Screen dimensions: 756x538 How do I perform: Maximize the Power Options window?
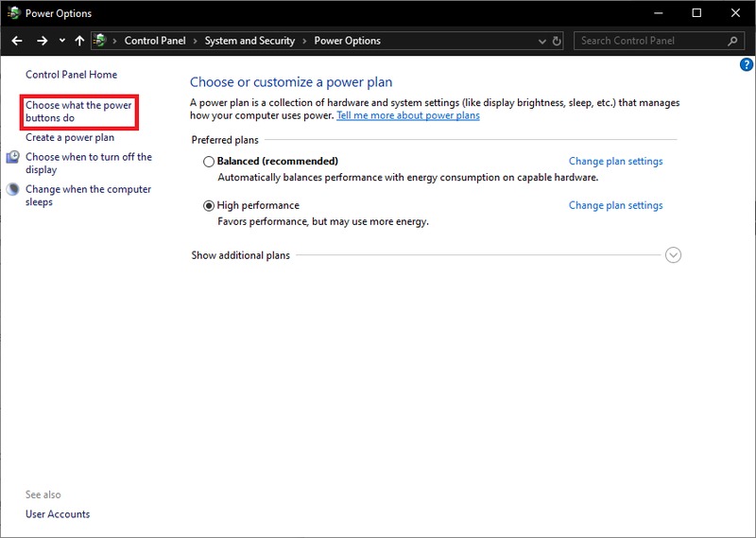click(x=696, y=13)
